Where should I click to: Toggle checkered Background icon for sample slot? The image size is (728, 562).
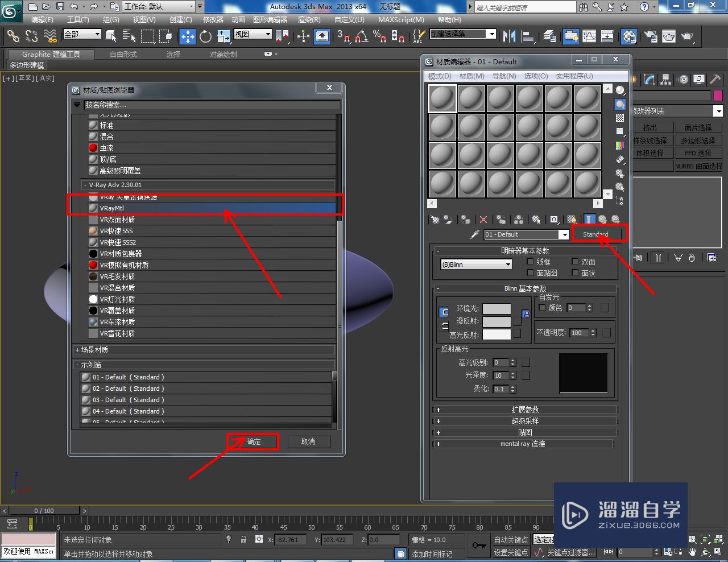tap(620, 118)
